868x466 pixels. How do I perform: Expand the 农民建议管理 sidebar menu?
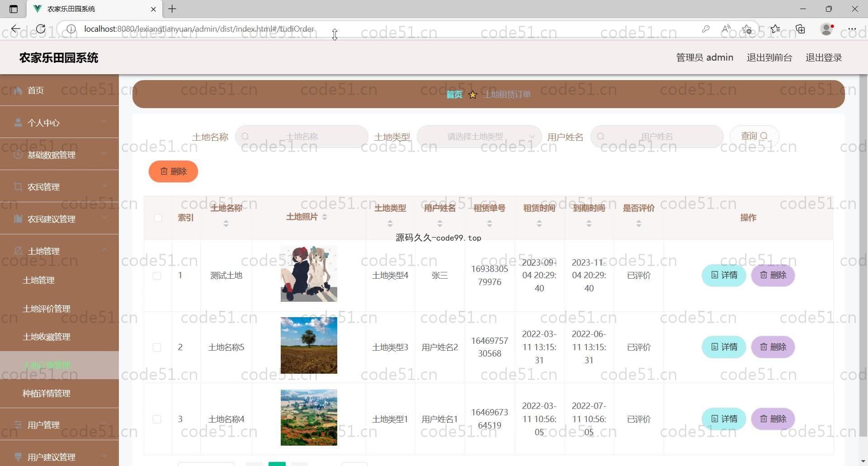[x=59, y=219]
